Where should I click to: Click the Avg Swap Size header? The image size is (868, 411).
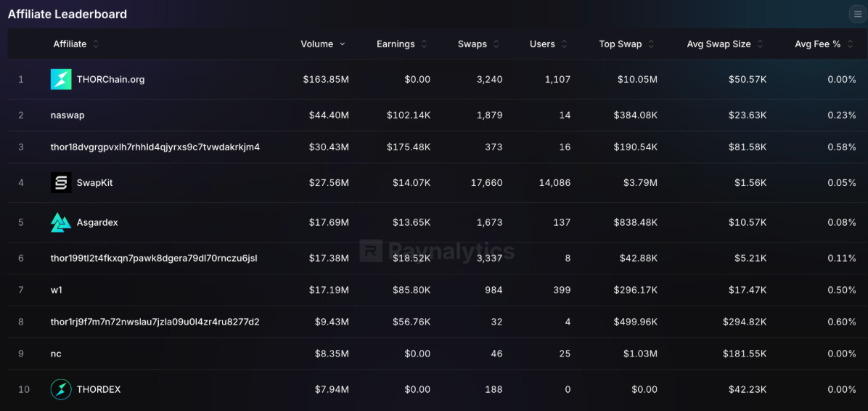click(719, 44)
